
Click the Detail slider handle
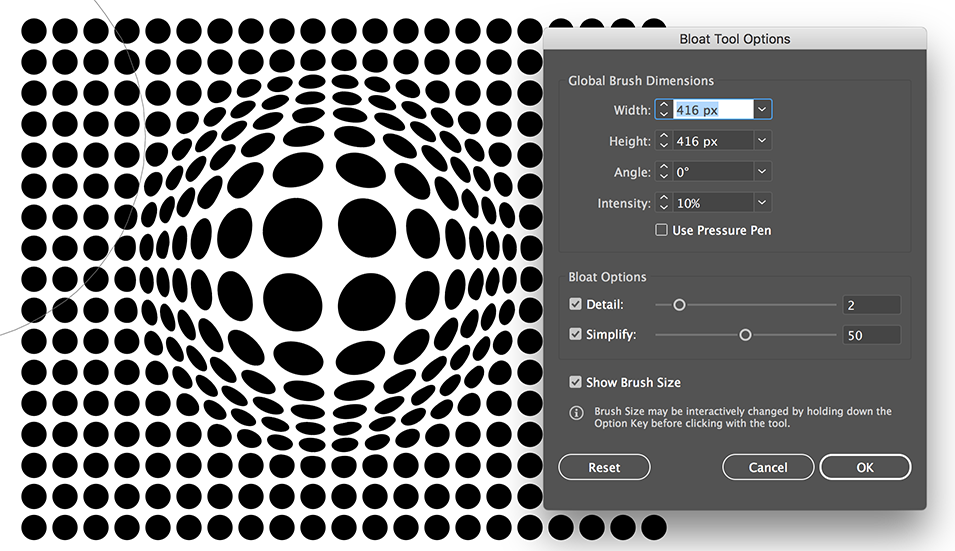tap(679, 304)
